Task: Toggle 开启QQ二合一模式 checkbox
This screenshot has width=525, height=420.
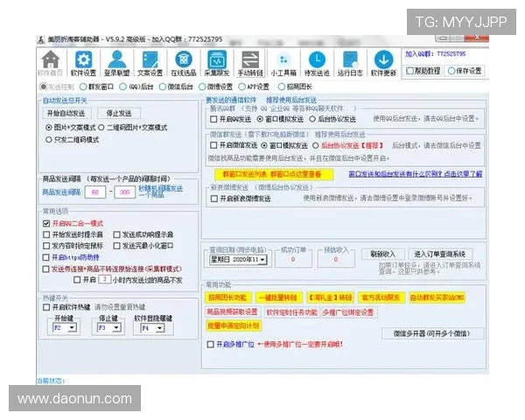Action: [46, 223]
